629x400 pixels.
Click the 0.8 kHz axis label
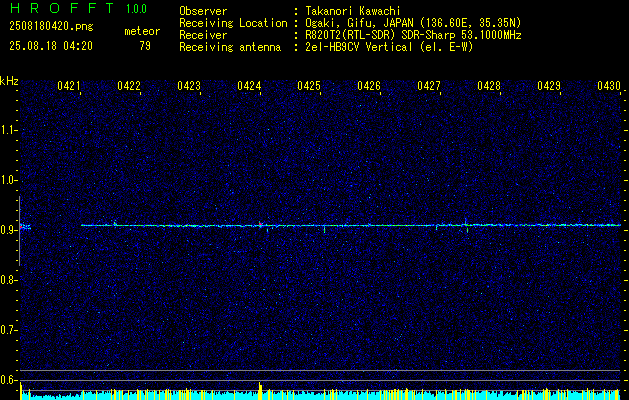pos(8,280)
